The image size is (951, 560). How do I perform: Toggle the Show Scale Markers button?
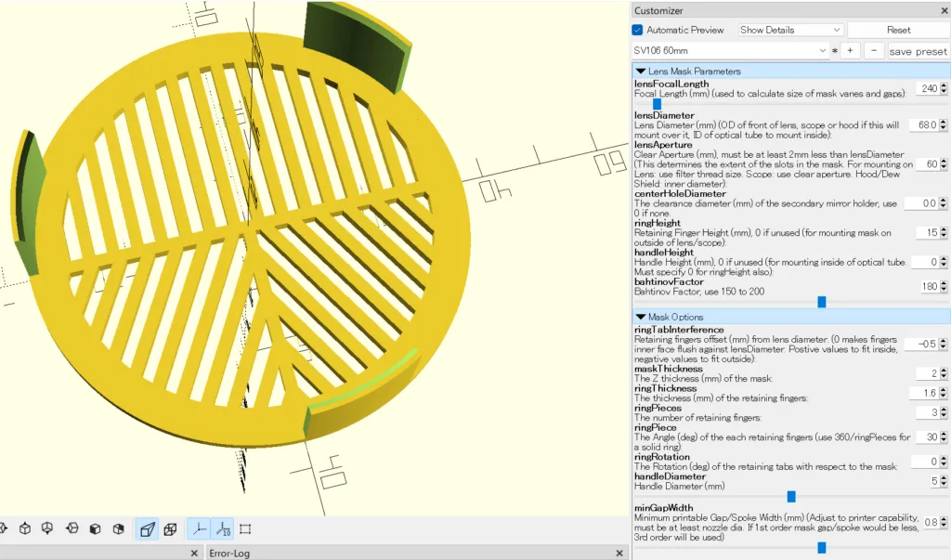222,529
